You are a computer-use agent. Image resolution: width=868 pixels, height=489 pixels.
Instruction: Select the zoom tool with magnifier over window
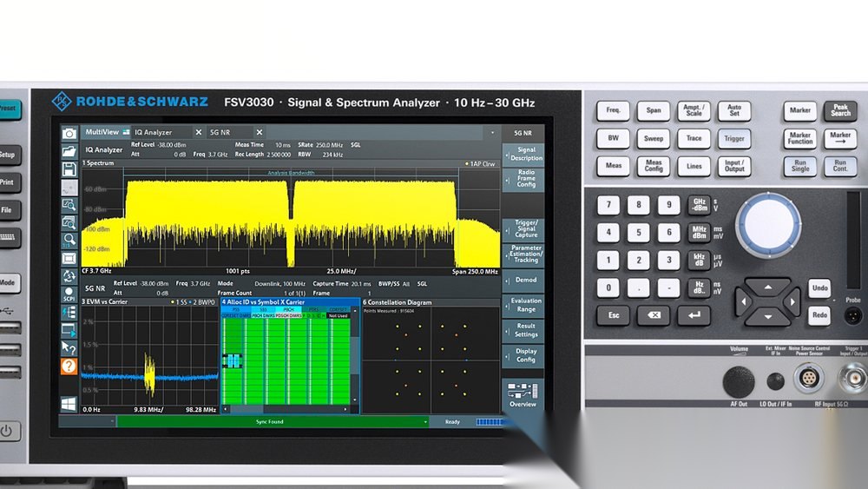point(69,205)
